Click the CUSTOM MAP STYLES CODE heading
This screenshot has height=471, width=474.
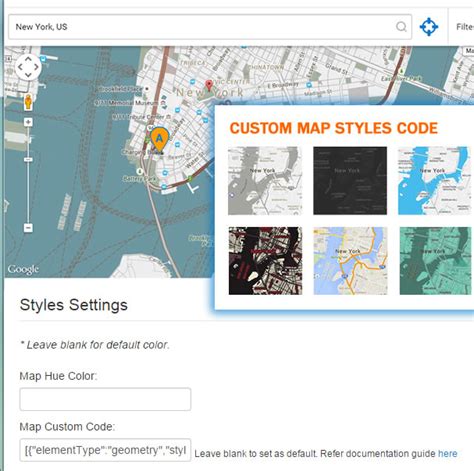[x=334, y=128]
